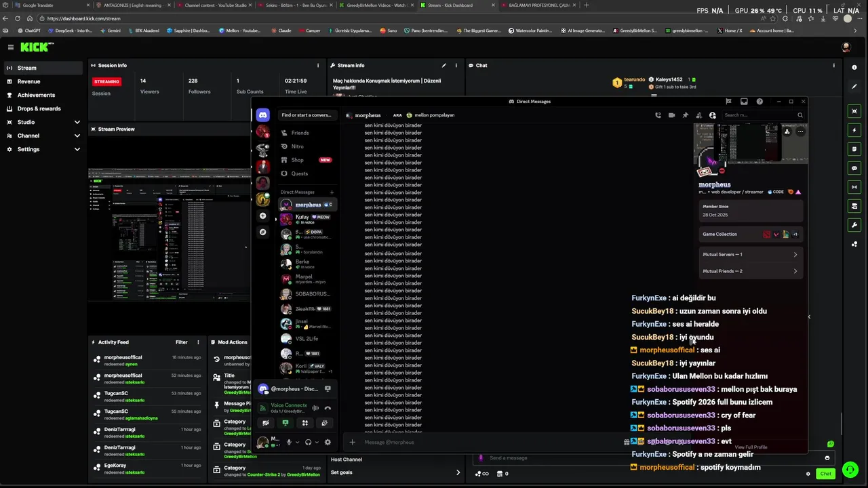Expand headphone output options arrow
The width and height of the screenshot is (868, 488).
click(x=317, y=443)
